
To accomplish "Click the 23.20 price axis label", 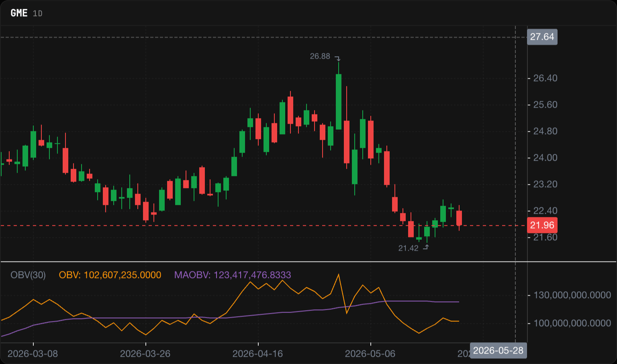I will (545, 184).
